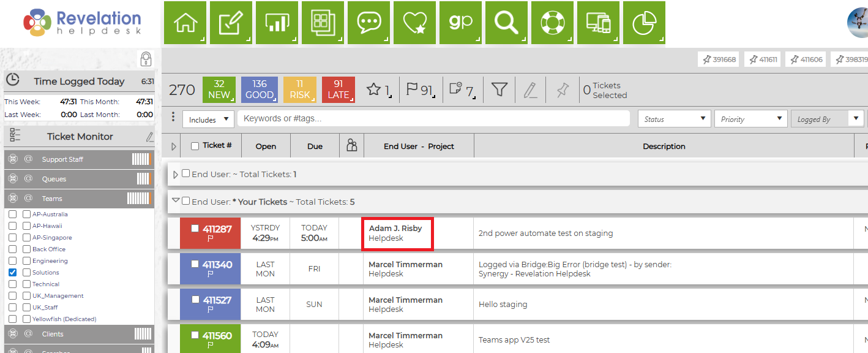Open the bar chart reports icon
Screen dimensions: 868x353
[x=277, y=23]
